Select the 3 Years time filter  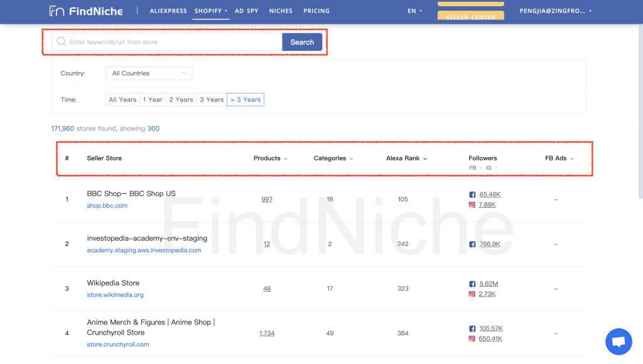click(x=212, y=100)
